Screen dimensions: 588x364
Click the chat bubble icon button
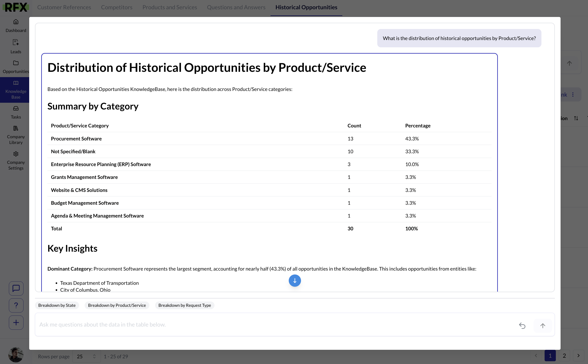16,288
